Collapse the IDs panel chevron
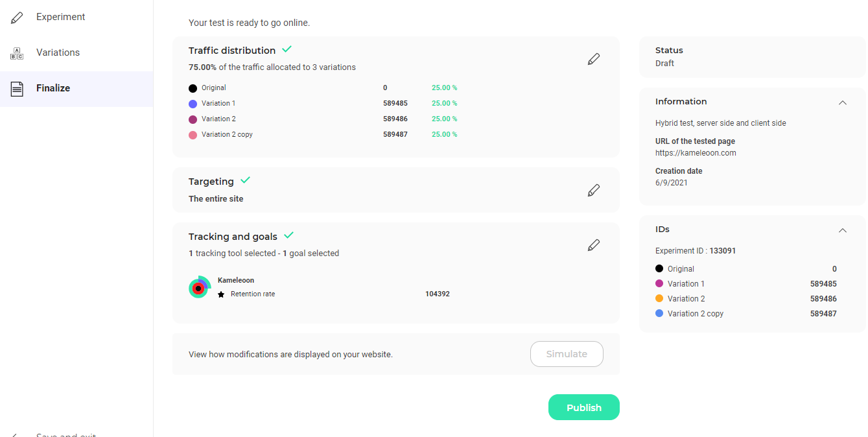This screenshot has height=437, width=868. 843,230
